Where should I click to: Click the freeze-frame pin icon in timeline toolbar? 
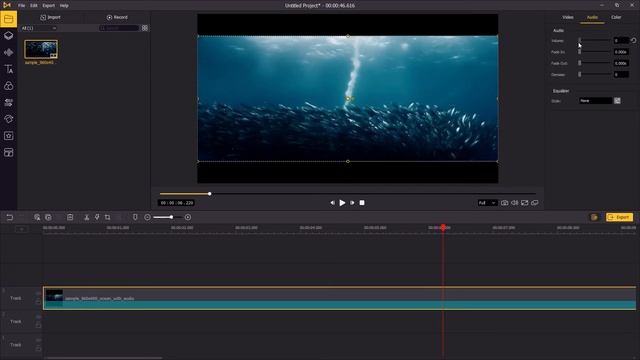point(97,218)
